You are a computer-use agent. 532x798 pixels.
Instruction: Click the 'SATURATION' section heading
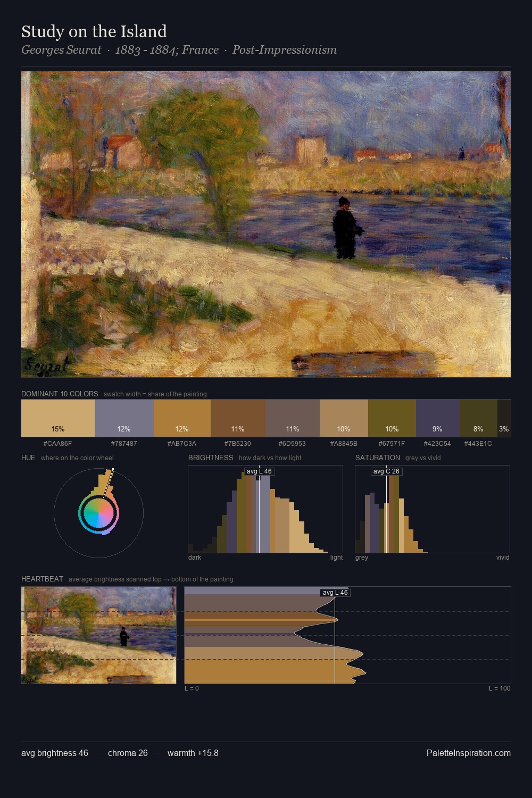point(378,458)
